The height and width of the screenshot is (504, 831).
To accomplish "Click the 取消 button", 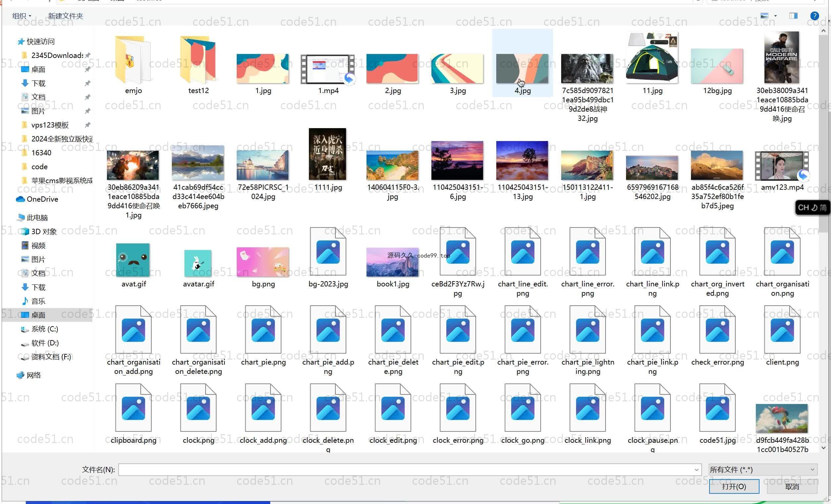I will [x=792, y=486].
